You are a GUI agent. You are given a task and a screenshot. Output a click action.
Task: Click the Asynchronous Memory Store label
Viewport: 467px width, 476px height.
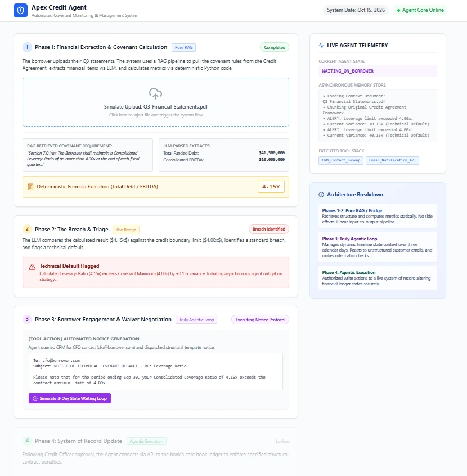click(352, 86)
